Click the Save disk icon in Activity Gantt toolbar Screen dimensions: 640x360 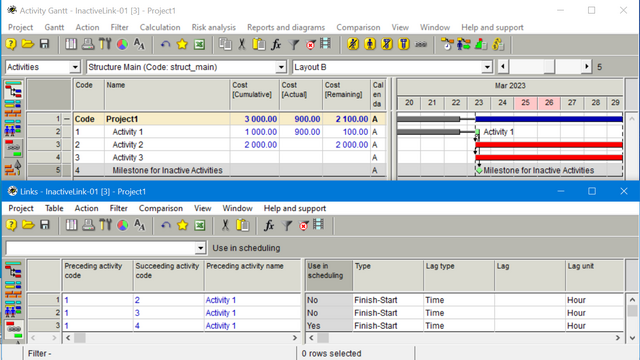coord(44,44)
